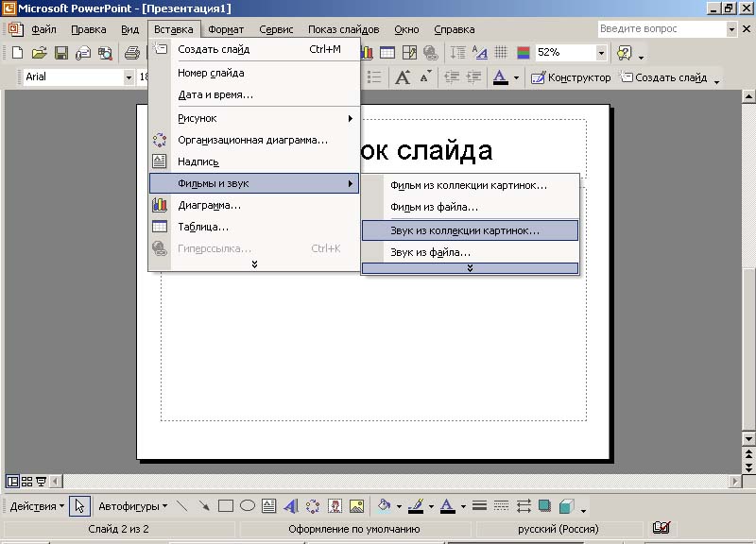Select Создать слайд in Insert menu
This screenshot has height=544, width=756.
pos(254,49)
